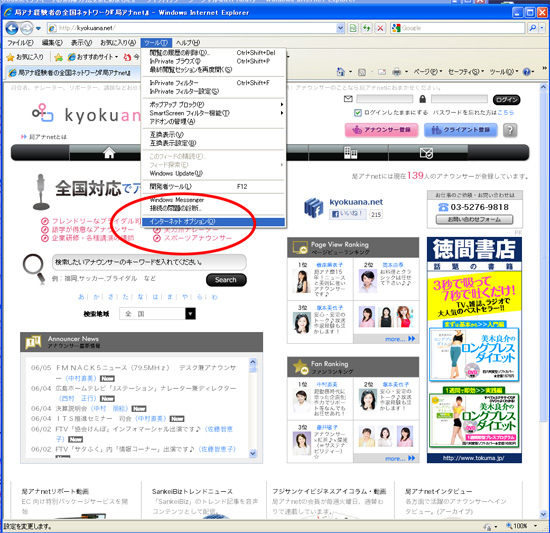Image resolution: width=550 pixels, height=533 pixels.
Task: Click the Refresh page icon
Action: click(367, 28)
